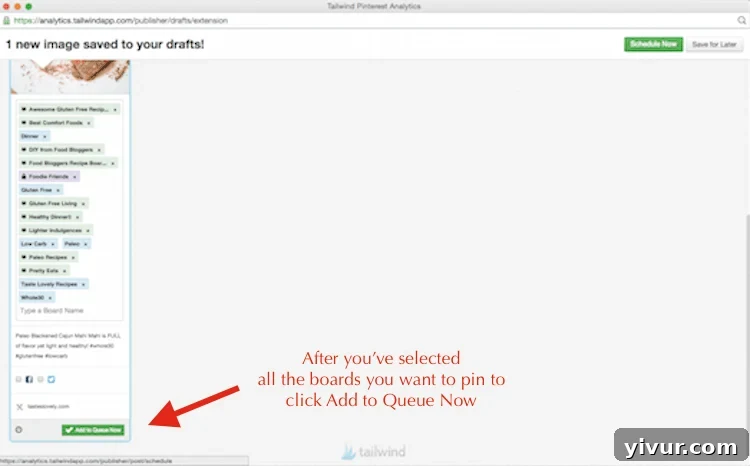
Task: Remove the Gluten Free board tag
Action: coord(58,190)
